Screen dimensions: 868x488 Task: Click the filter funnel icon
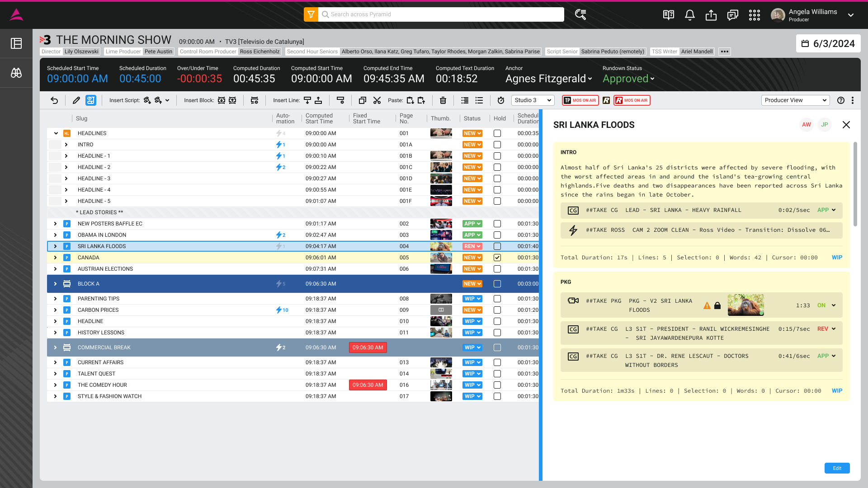point(311,14)
